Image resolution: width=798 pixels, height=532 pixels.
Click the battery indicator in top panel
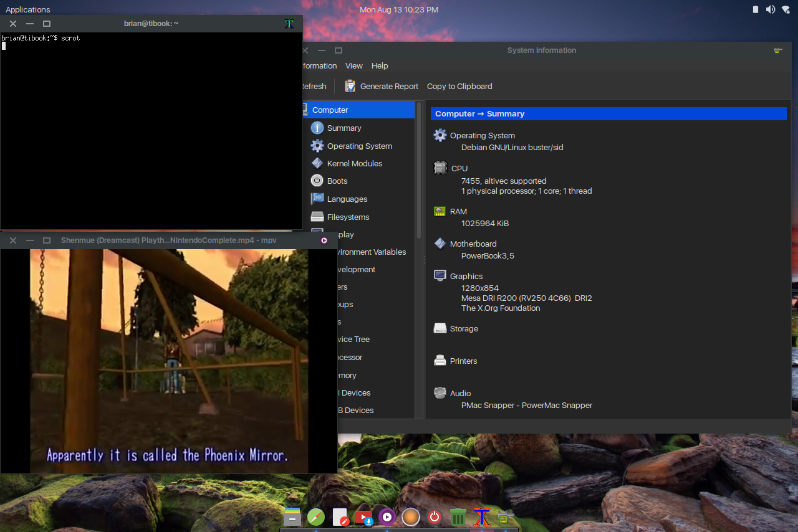(756, 9)
